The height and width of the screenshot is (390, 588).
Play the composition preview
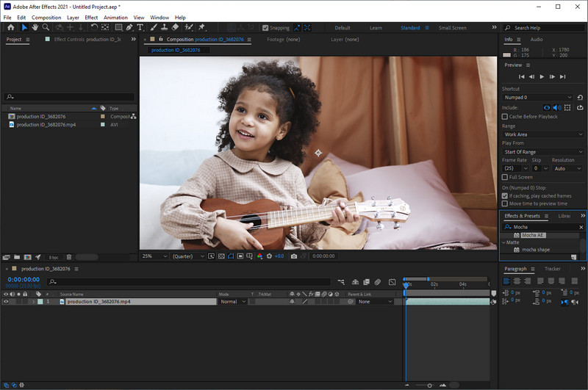542,76
